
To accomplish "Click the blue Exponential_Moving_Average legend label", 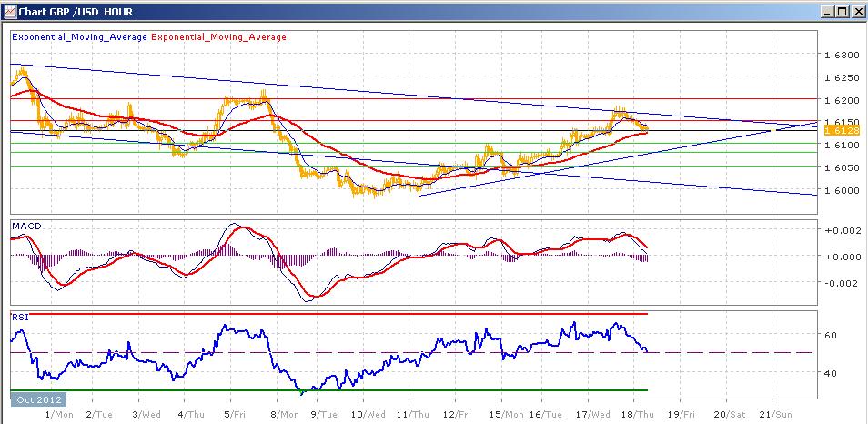I will [80, 37].
